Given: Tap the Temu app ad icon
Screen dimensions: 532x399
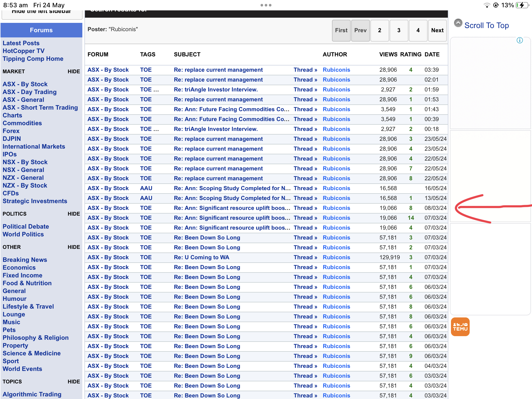Looking at the screenshot, I should tap(460, 327).
